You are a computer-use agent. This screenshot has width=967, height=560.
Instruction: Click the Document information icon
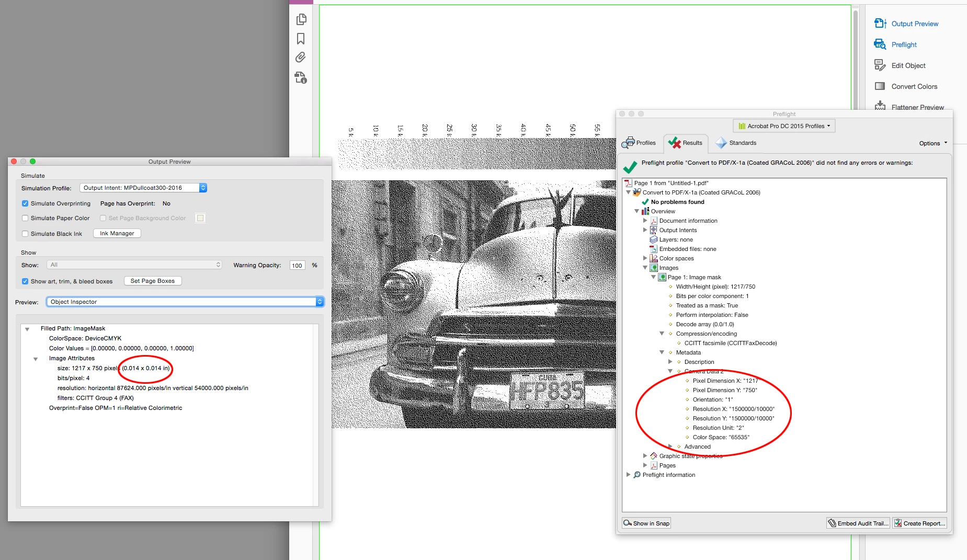pos(654,221)
